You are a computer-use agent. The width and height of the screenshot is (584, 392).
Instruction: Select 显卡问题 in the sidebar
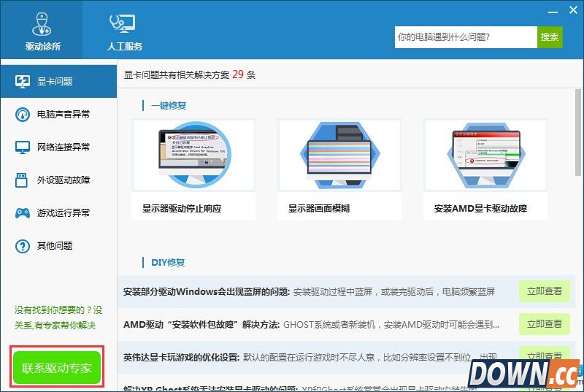[59, 82]
